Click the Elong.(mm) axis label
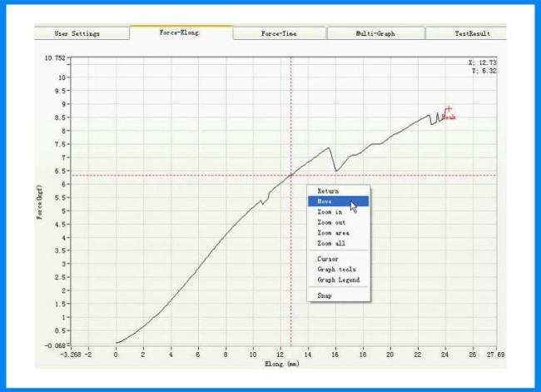Screen dimensions: 541x392 pos(280,363)
